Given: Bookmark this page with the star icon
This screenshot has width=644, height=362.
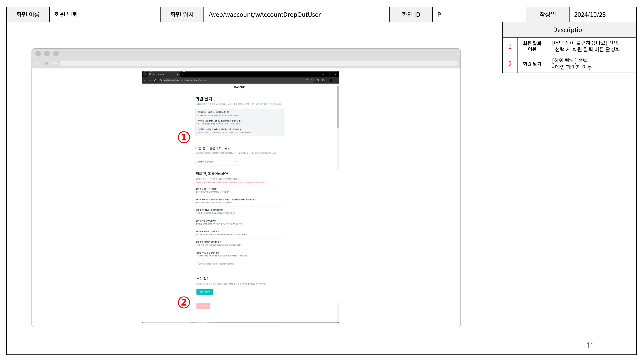Looking at the screenshot, I should click(311, 80).
